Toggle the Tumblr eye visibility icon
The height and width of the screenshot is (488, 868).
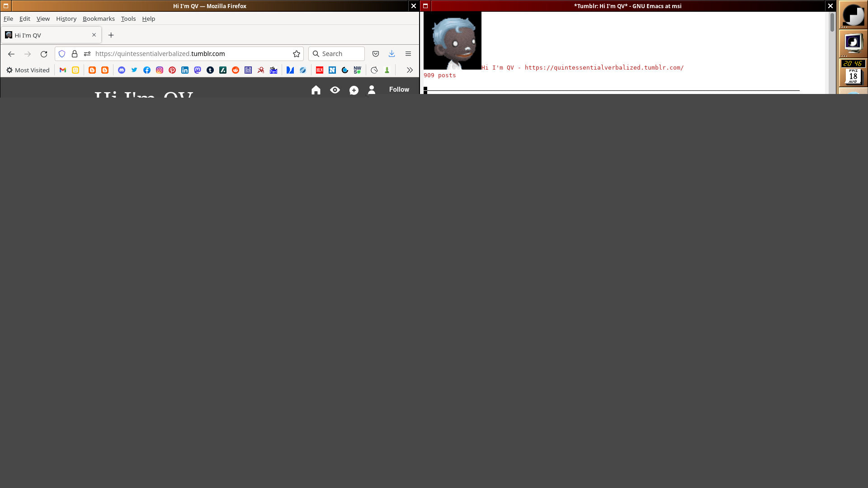335,90
